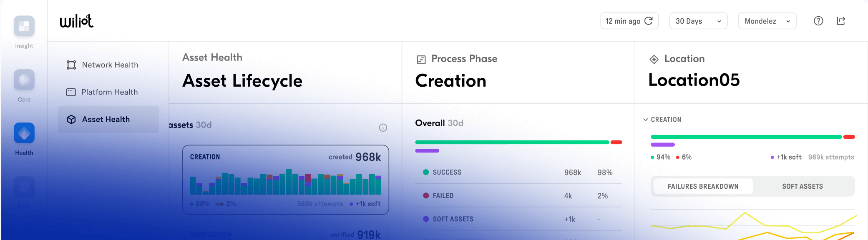868x240 pixels.
Task: Click the Network Health nodes icon
Action: point(71,65)
